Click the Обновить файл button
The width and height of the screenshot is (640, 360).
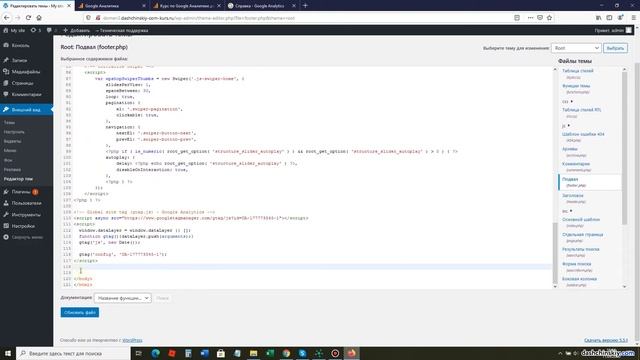(80, 312)
